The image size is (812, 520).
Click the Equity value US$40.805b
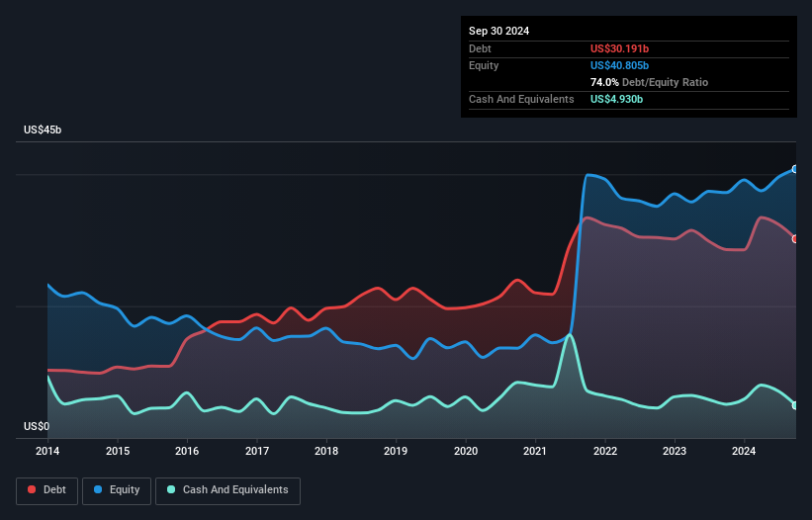click(619, 65)
